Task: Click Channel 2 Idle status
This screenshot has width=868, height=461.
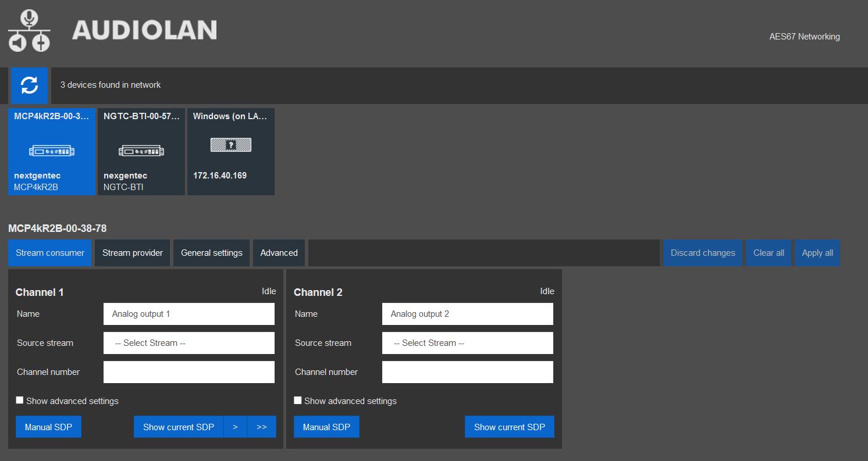Action: pos(547,291)
